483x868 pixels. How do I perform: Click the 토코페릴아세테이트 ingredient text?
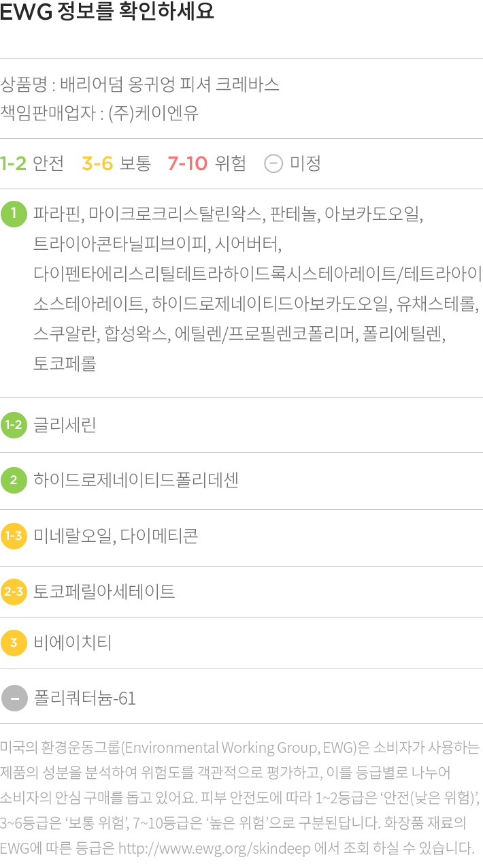click(104, 592)
